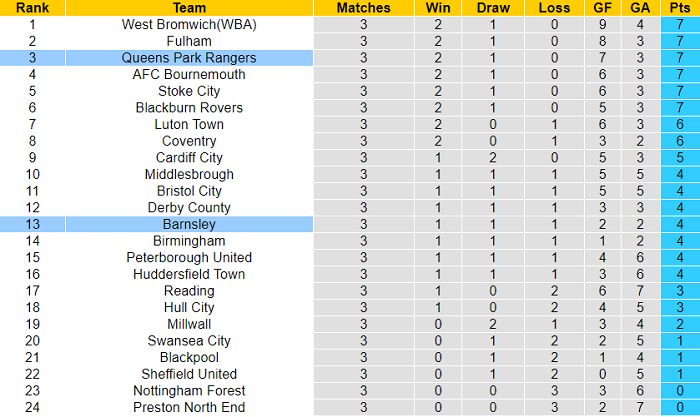Click the points cell for Coventry
Viewport: 700px width, 417px height.
click(x=679, y=141)
